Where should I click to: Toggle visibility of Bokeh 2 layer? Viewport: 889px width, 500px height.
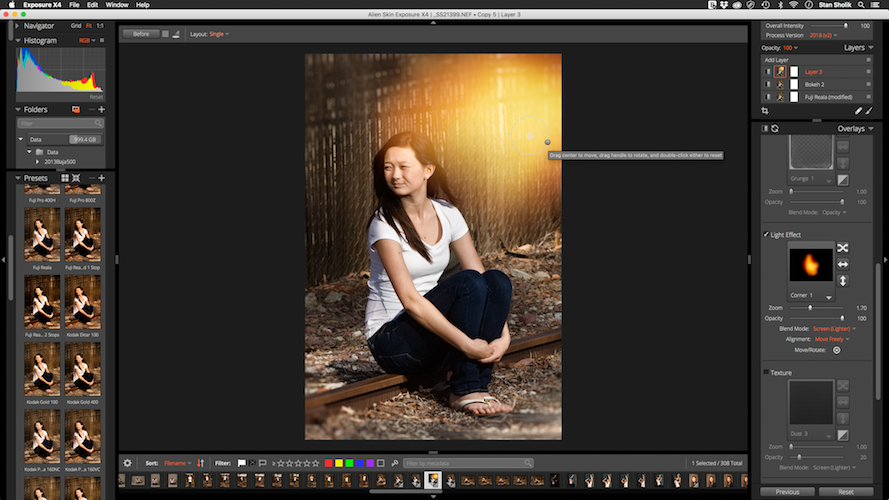[768, 84]
